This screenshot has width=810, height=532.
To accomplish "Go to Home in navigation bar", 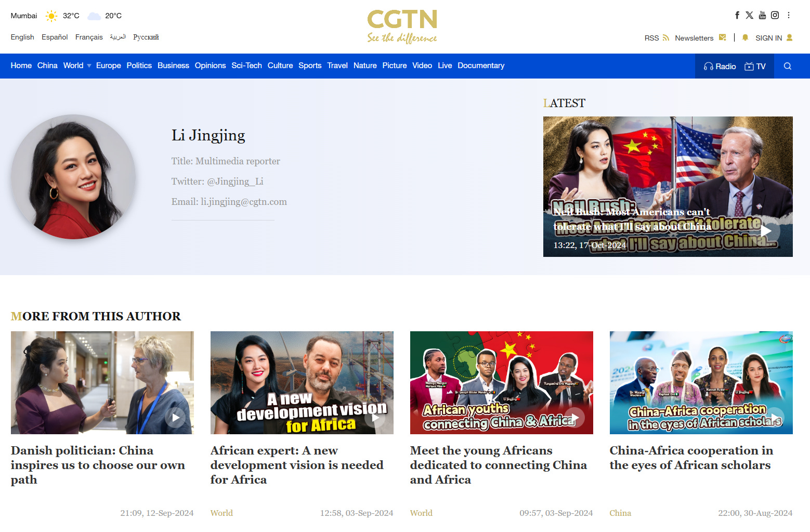I will pos(21,66).
